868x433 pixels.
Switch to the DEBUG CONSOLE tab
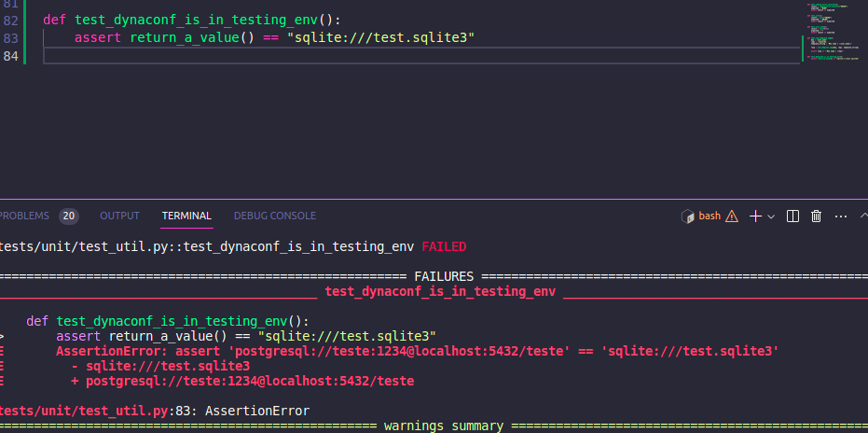pos(274,216)
